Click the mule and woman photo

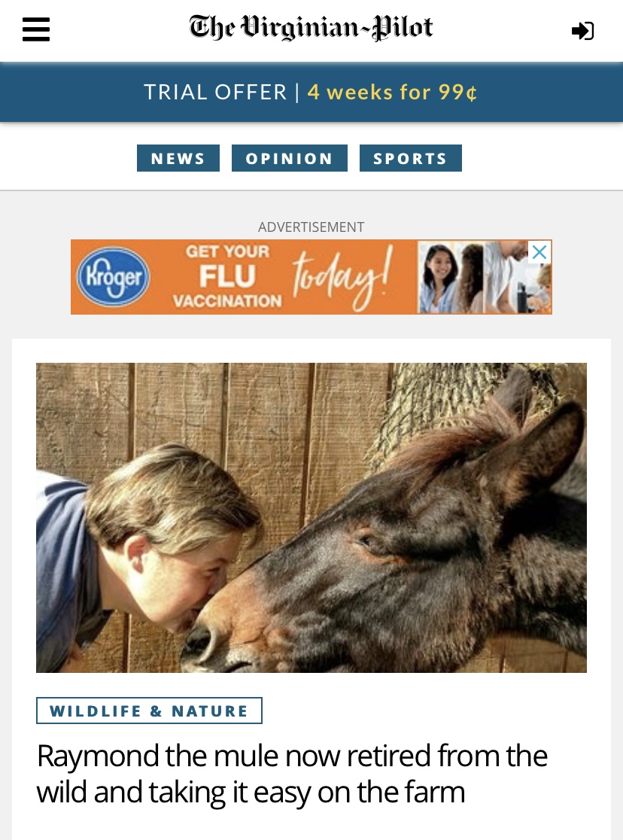[311, 518]
